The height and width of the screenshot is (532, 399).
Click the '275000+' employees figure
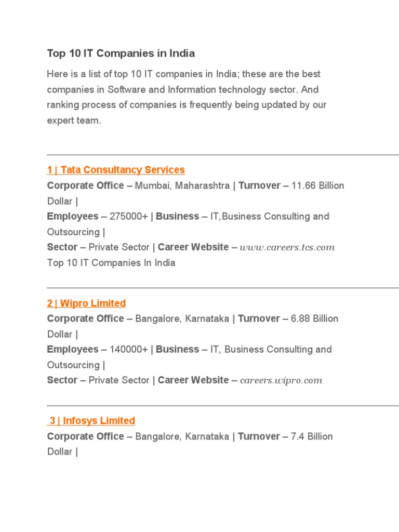coord(129,216)
